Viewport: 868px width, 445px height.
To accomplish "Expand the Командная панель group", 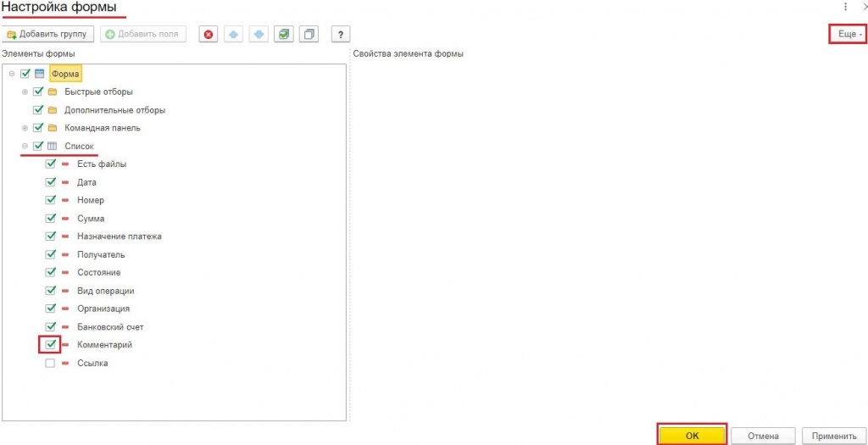I will [x=25, y=128].
